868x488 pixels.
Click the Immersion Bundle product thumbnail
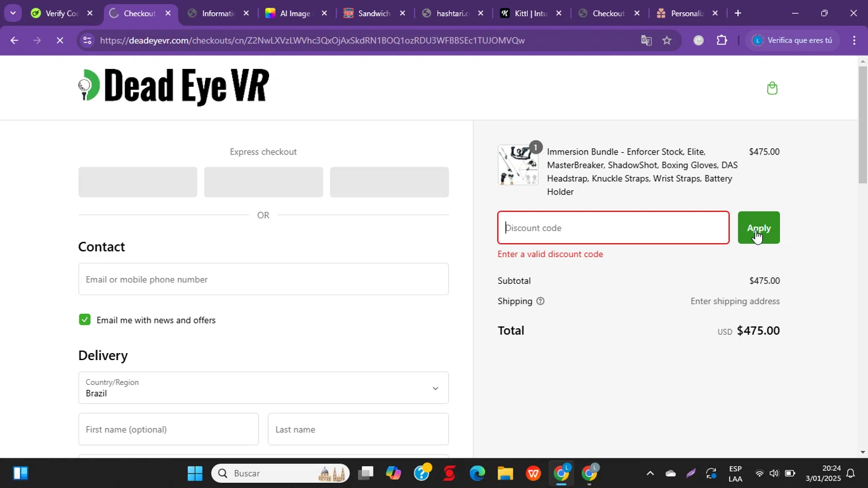click(x=518, y=165)
